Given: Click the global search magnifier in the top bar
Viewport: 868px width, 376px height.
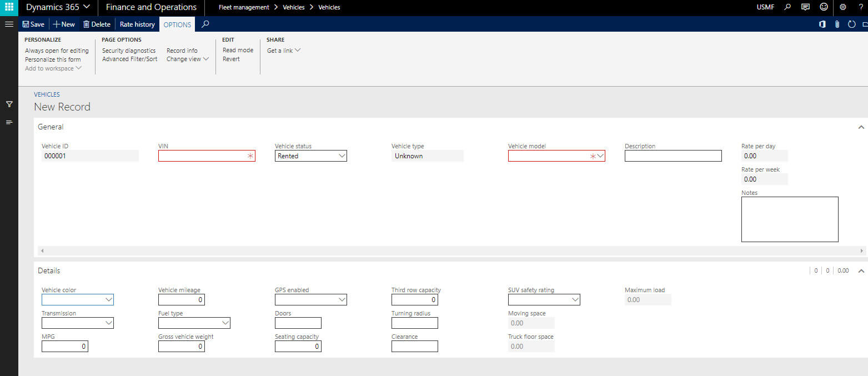Looking at the screenshot, I should (787, 7).
